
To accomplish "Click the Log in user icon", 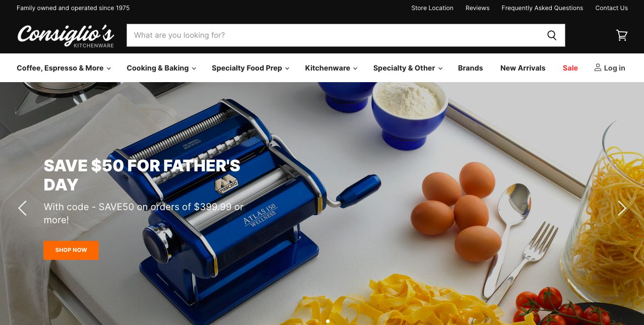I will pyautogui.click(x=598, y=68).
